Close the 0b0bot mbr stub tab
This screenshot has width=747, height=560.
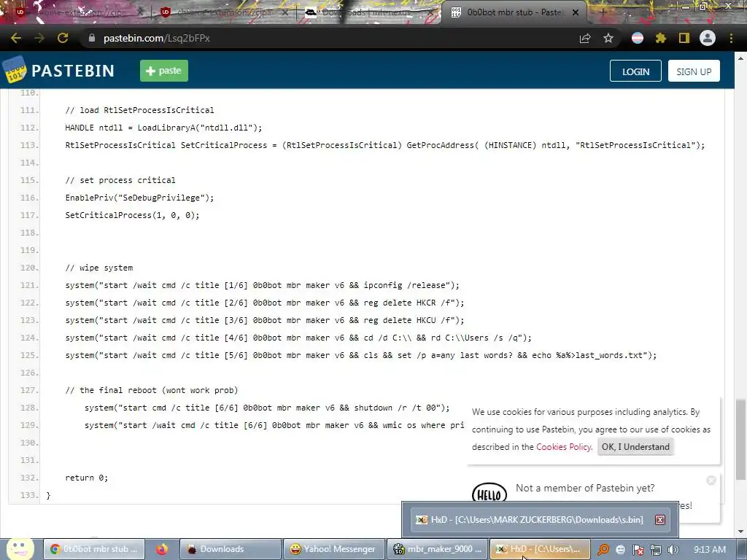(576, 12)
